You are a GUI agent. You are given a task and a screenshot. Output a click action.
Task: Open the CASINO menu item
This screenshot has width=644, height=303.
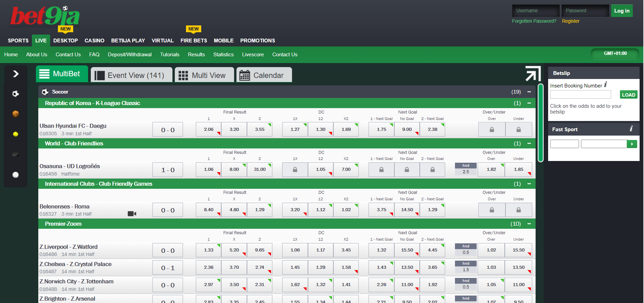click(95, 41)
